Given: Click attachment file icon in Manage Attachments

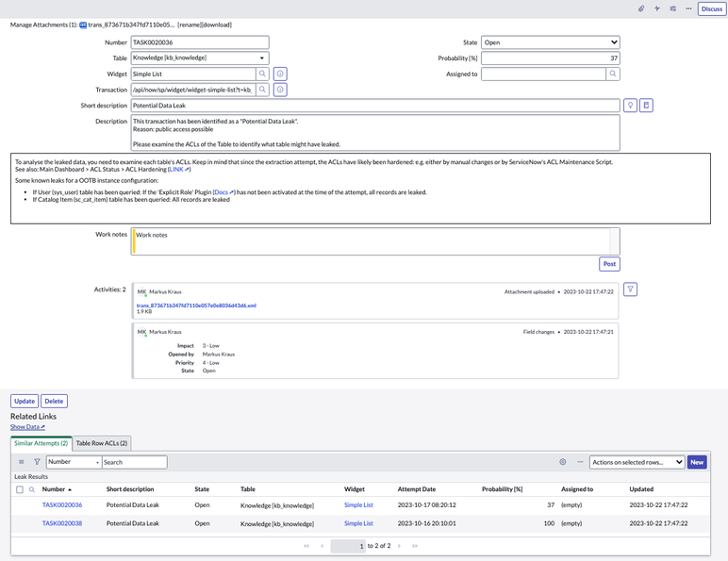Looking at the screenshot, I should [x=83, y=25].
